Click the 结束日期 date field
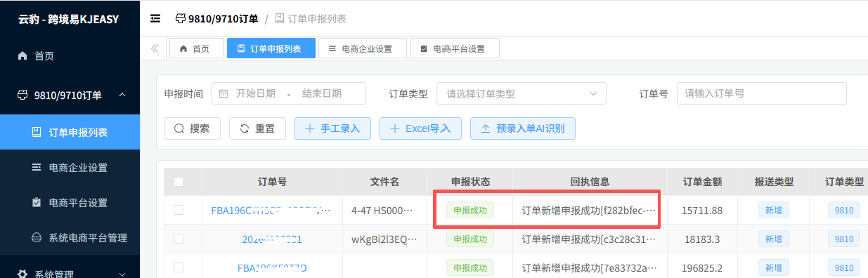The width and height of the screenshot is (868, 278). point(322,93)
